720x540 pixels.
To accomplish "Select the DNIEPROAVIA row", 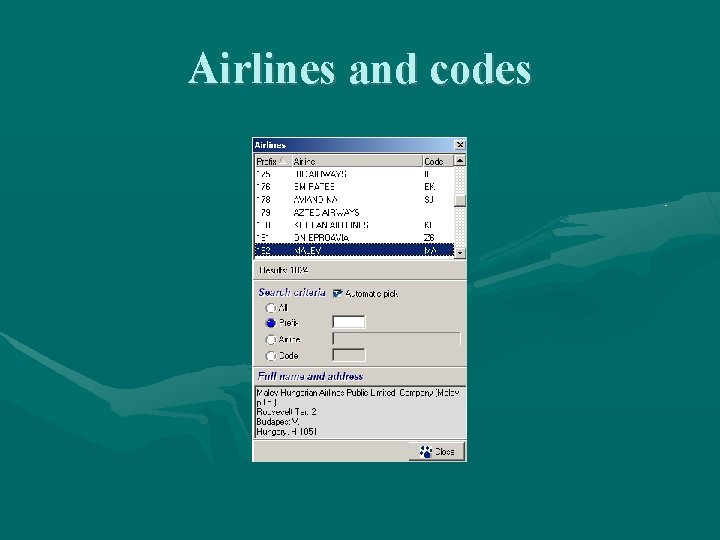I will click(354, 238).
